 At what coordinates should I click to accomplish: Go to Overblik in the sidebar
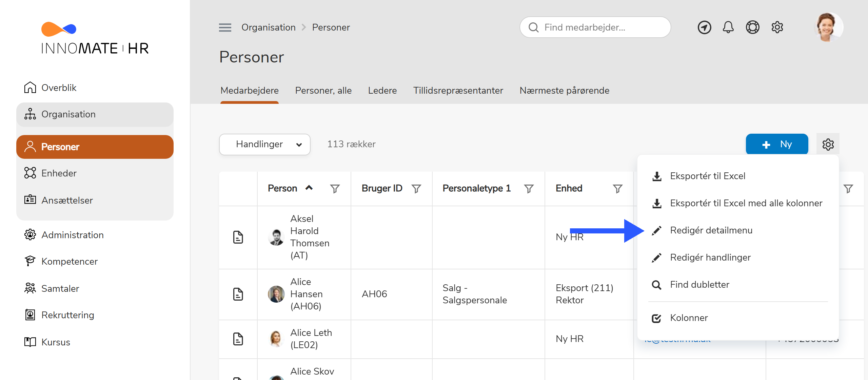(95, 88)
